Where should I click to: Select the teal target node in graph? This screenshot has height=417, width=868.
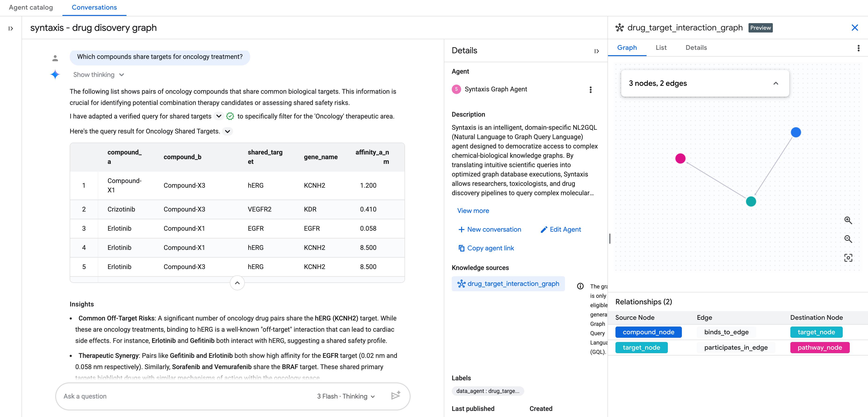click(x=751, y=201)
